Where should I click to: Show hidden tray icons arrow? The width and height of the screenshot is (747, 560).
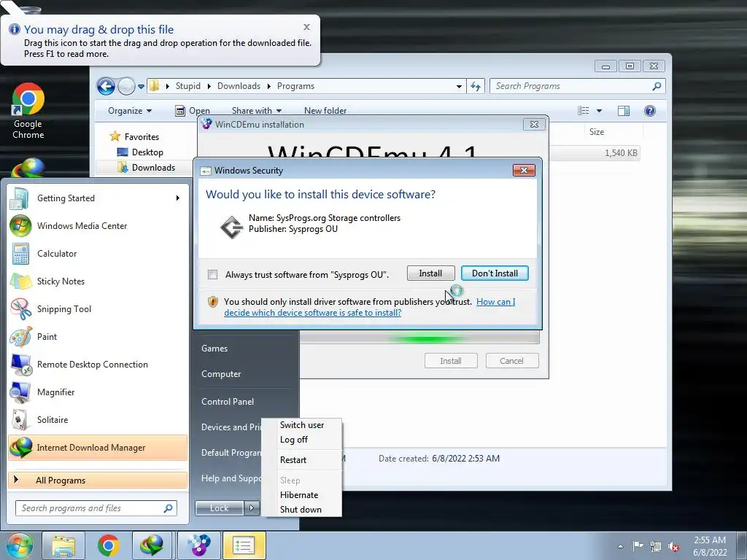[620, 546]
